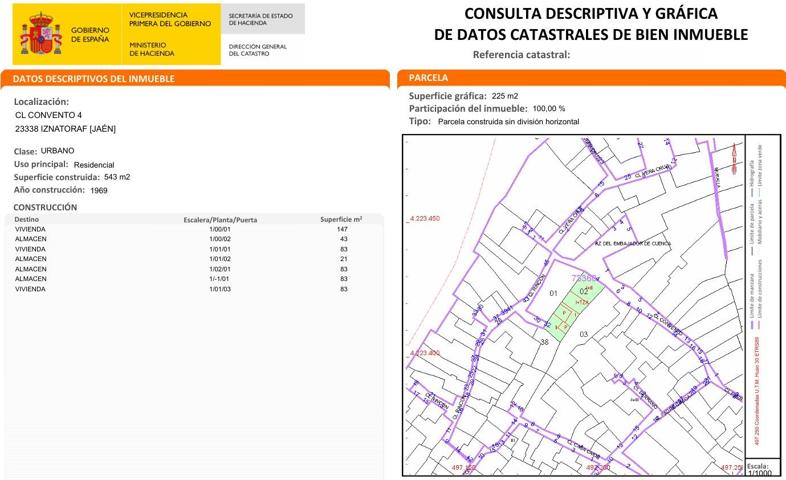The height and width of the screenshot is (480, 786).
Task: Click parcel 01 label on the map
Action: [553, 293]
